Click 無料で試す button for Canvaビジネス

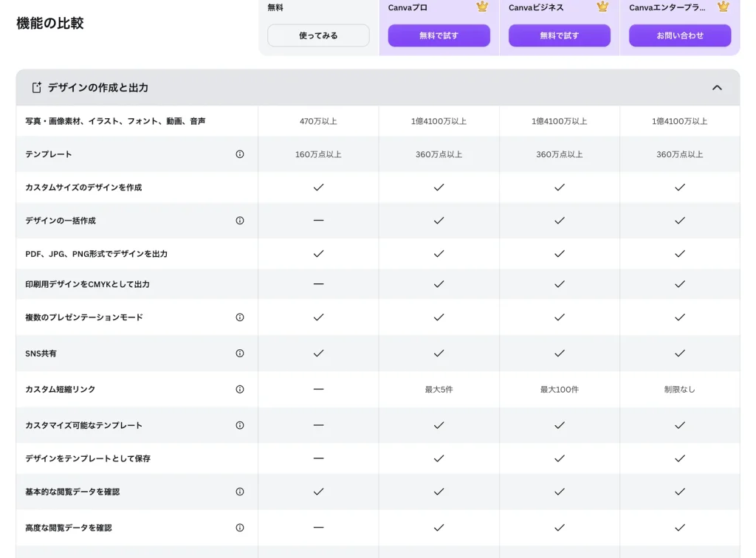560,35
